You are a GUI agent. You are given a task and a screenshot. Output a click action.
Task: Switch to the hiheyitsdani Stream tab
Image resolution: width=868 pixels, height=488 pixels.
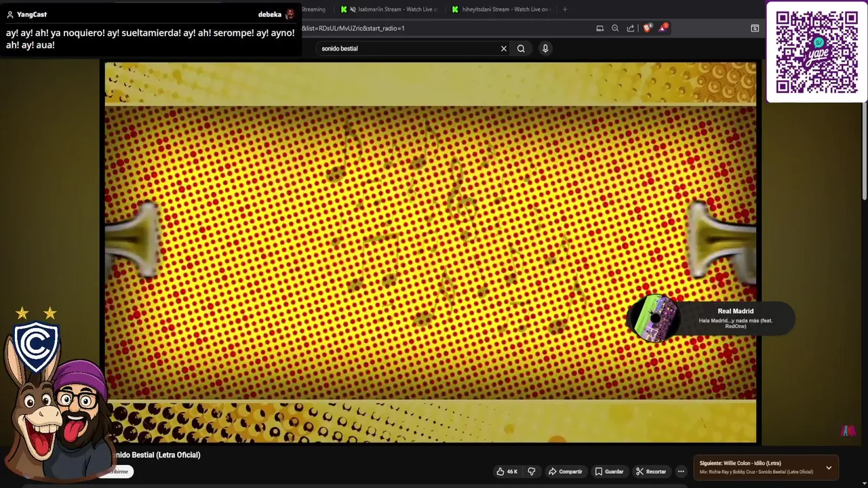point(502,9)
